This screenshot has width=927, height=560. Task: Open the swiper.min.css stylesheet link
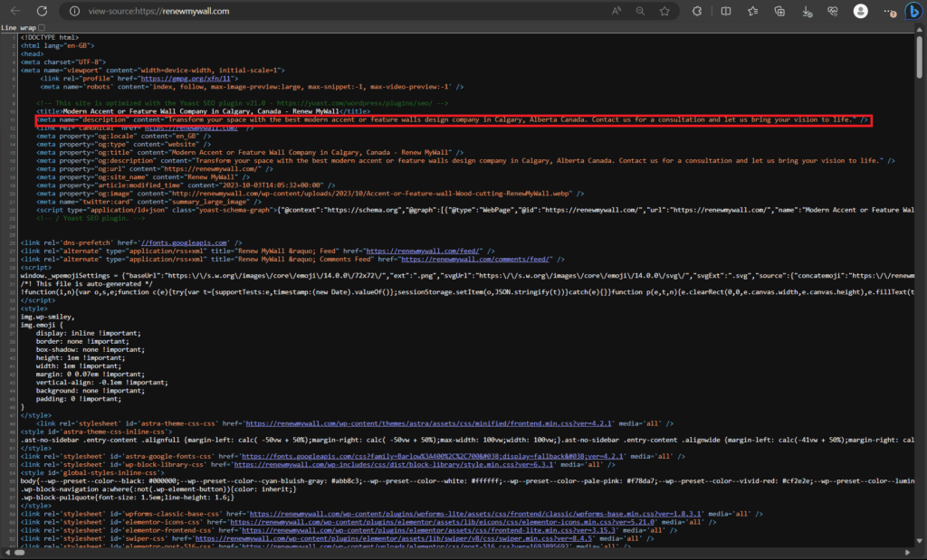pos(394,538)
